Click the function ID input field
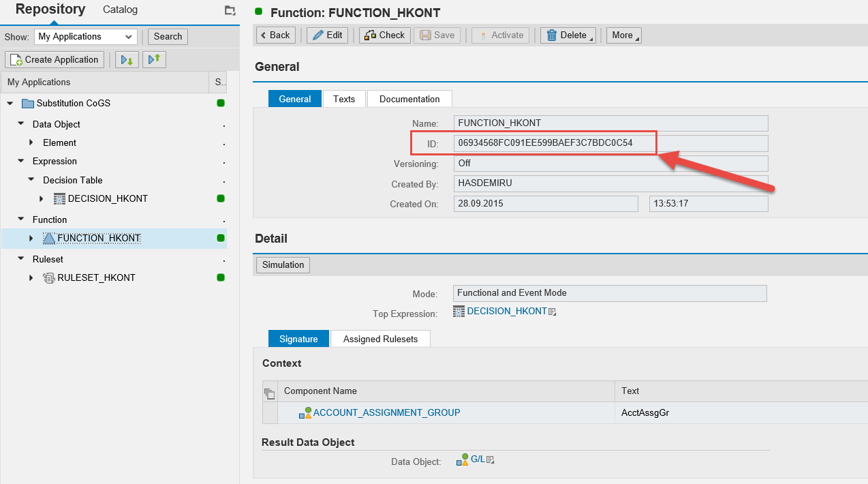Viewport: 868px width, 484px height. click(610, 143)
